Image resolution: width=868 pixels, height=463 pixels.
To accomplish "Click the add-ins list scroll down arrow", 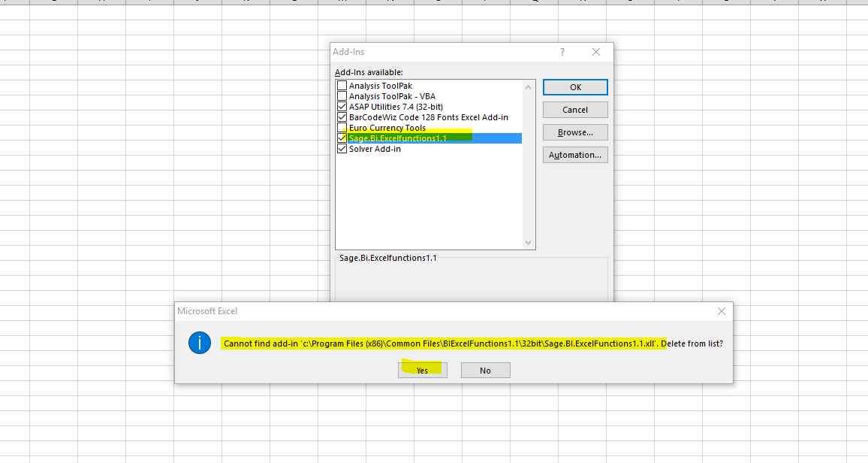I will pyautogui.click(x=528, y=243).
